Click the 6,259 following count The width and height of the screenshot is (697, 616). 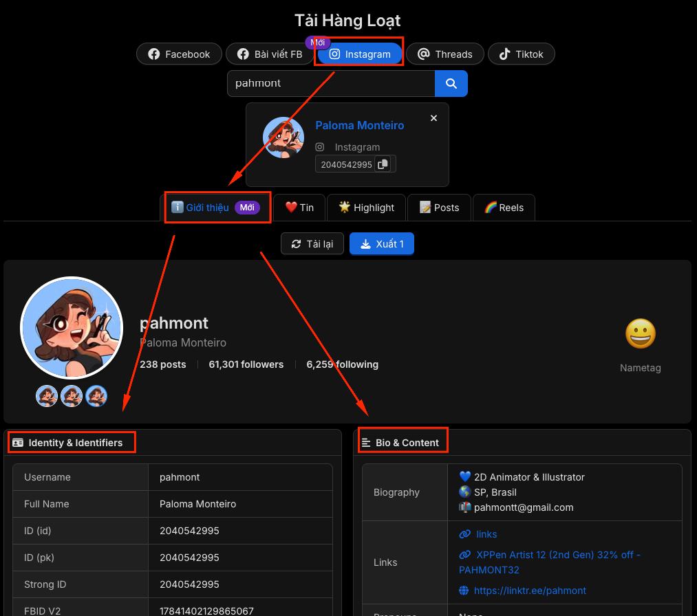pos(342,364)
